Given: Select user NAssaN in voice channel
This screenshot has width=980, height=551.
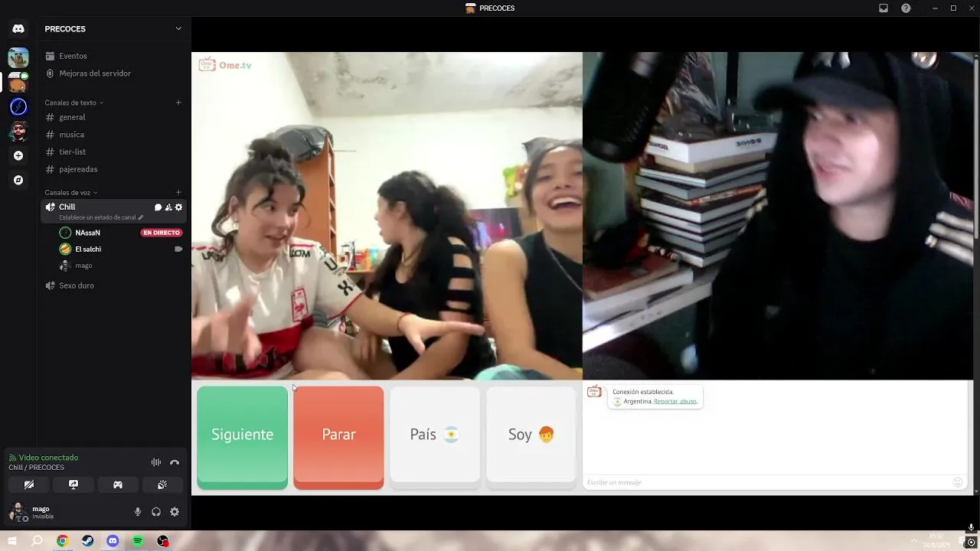Looking at the screenshot, I should (x=87, y=233).
